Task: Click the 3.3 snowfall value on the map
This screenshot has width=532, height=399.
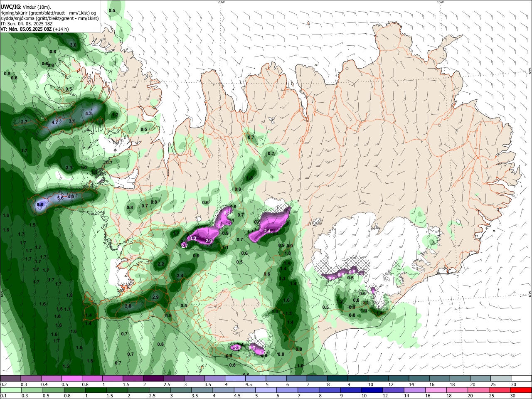Action: (192, 238)
